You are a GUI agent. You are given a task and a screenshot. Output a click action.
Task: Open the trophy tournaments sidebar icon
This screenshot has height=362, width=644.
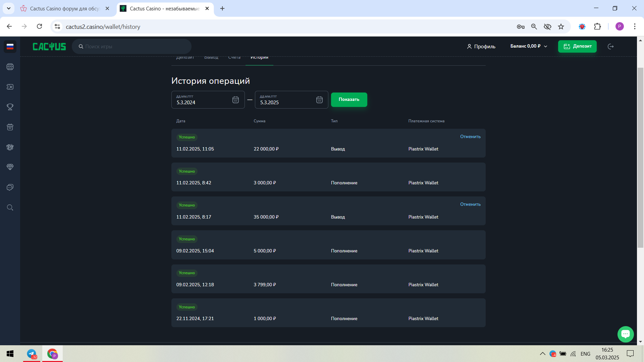tap(10, 107)
